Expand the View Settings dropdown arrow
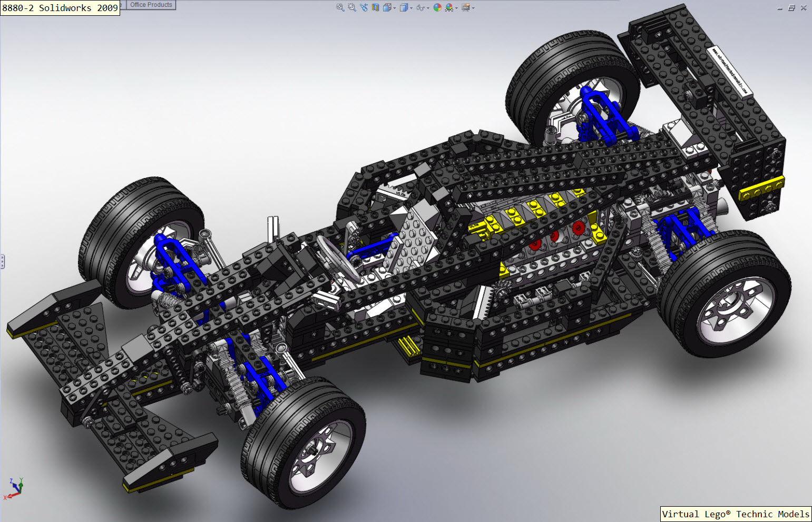Image resolution: width=812 pixels, height=522 pixels. point(473,8)
